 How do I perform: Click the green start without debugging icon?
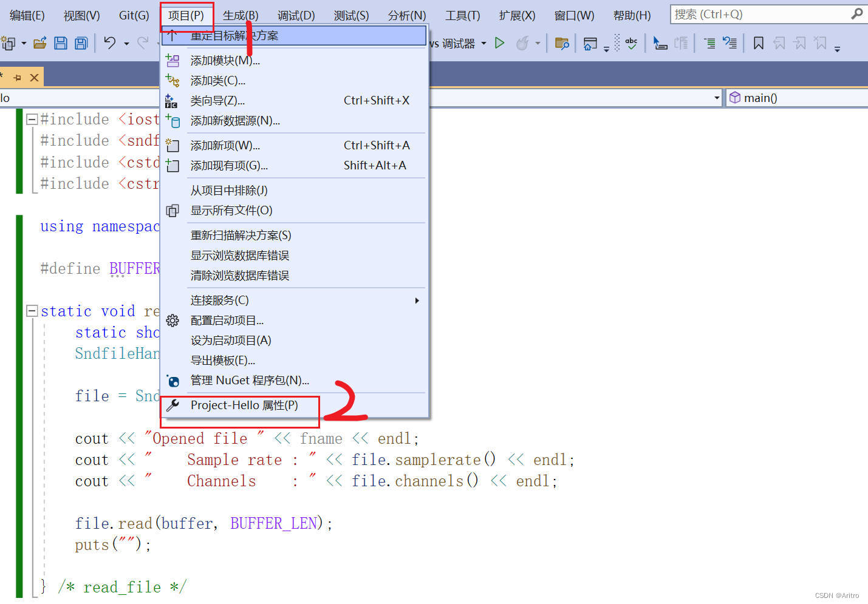tap(499, 43)
